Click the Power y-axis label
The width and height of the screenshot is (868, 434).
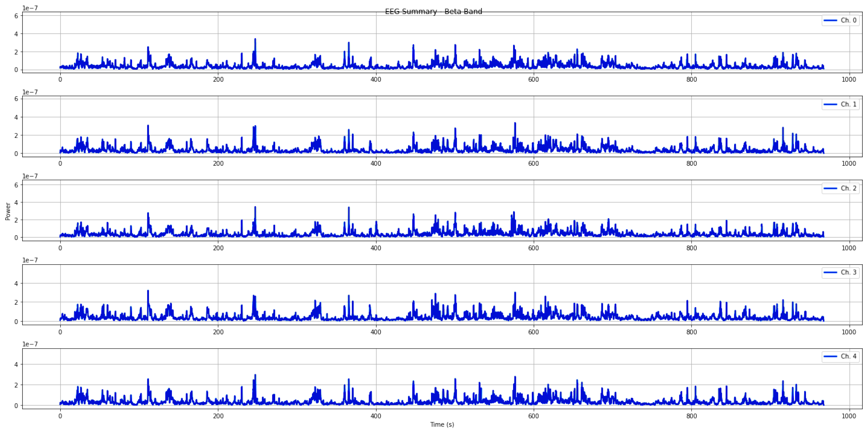pos(8,211)
